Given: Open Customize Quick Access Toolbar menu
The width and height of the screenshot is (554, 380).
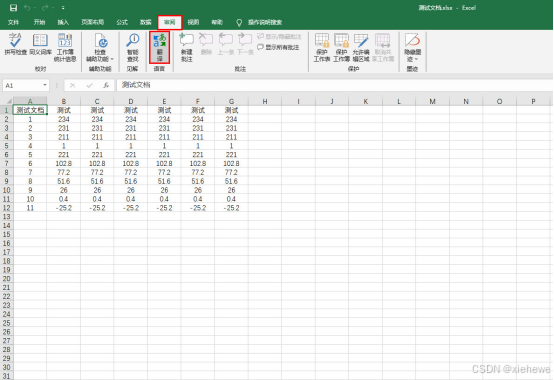Looking at the screenshot, I should click(x=63, y=8).
